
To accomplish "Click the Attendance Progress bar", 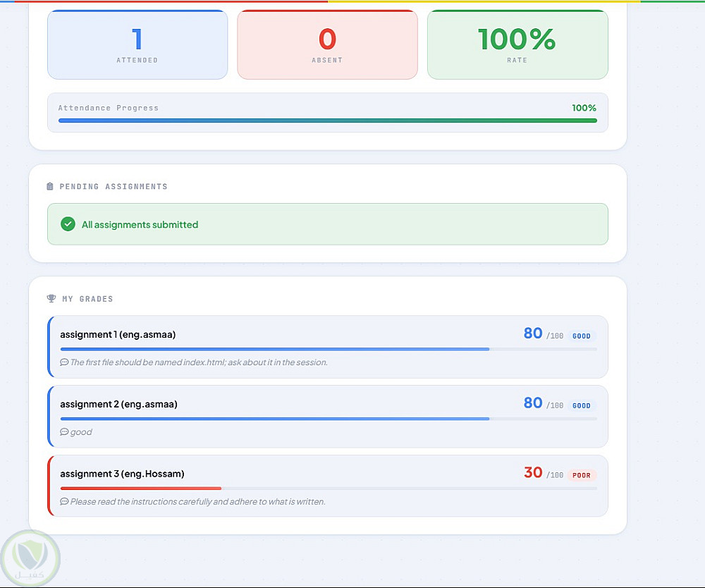I will [327, 121].
